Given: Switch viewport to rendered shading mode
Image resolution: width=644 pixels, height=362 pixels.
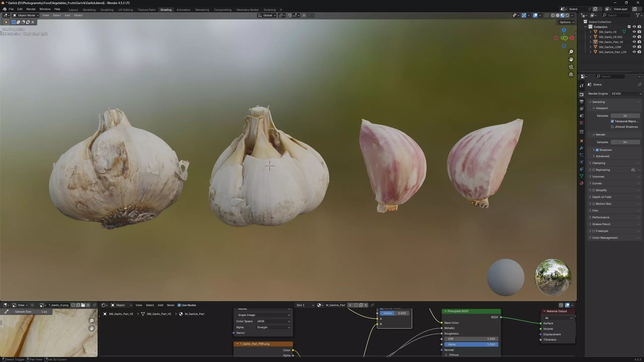Looking at the screenshot, I should point(567,15).
